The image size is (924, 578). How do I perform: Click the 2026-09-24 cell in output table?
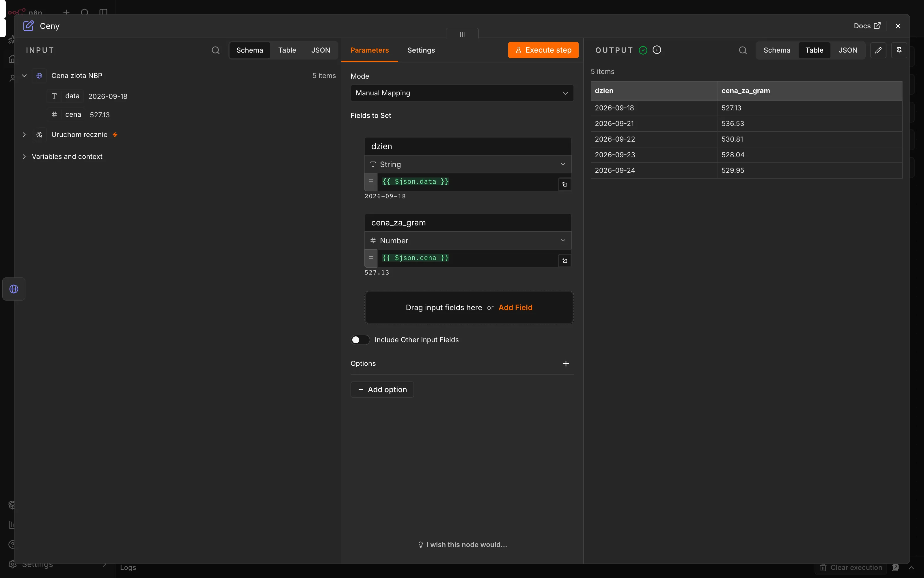[654, 171]
